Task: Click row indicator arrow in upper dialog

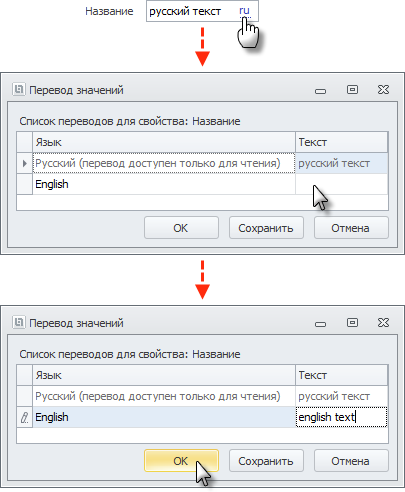Action: point(24,163)
